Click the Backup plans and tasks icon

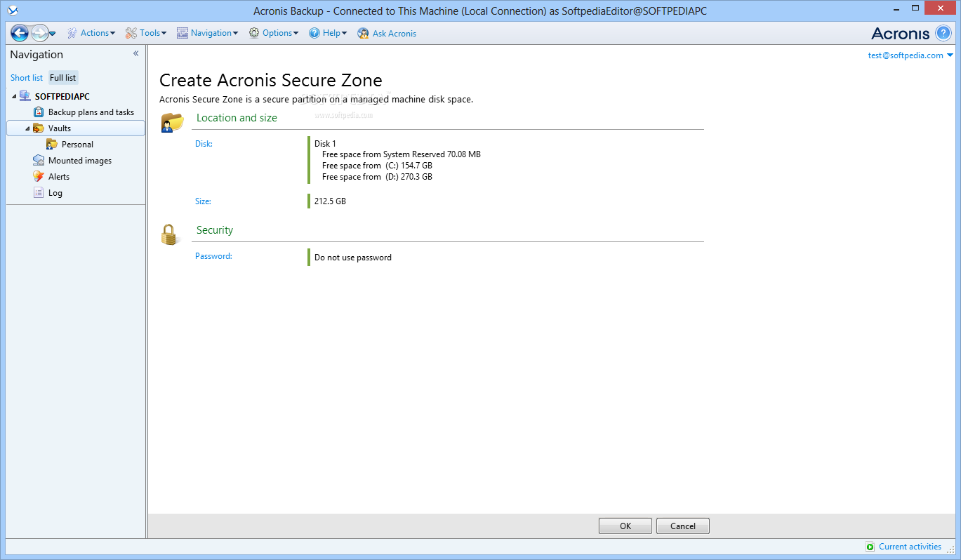(x=39, y=112)
